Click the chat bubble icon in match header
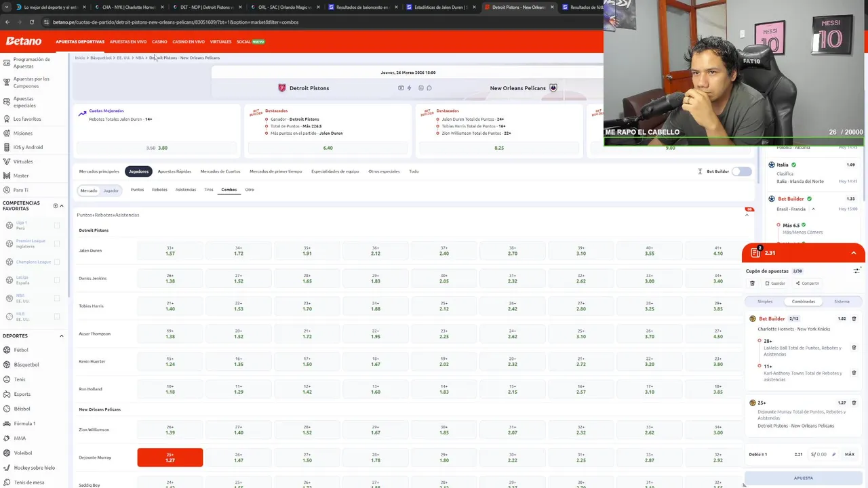The height and width of the screenshot is (488, 868). [x=429, y=88]
